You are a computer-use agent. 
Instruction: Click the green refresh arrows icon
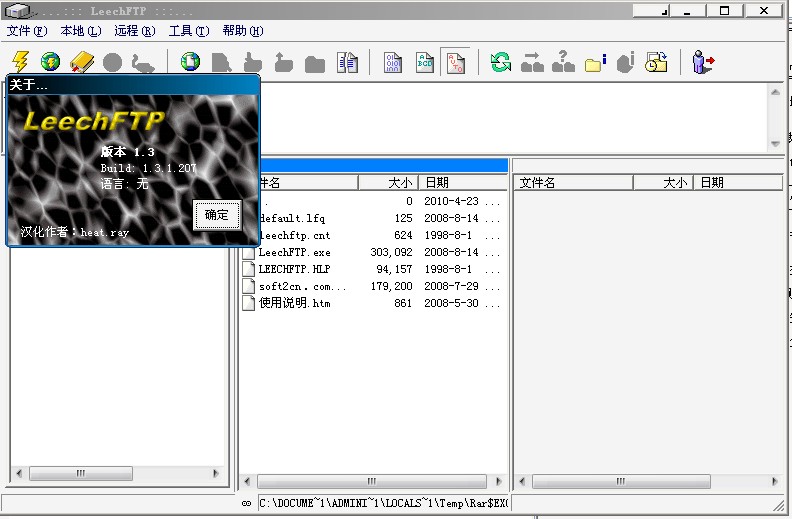tap(500, 62)
